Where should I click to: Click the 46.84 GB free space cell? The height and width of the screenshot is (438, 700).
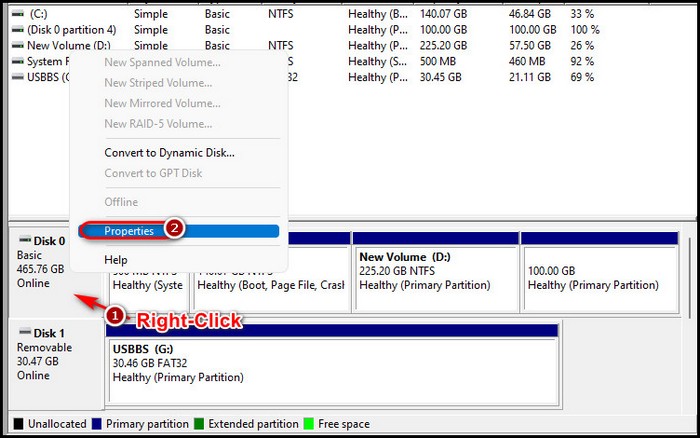click(530, 14)
